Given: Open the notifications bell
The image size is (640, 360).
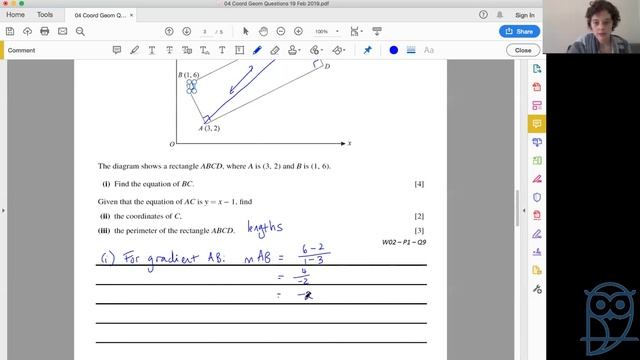Looking at the screenshot, I should 500,15.
